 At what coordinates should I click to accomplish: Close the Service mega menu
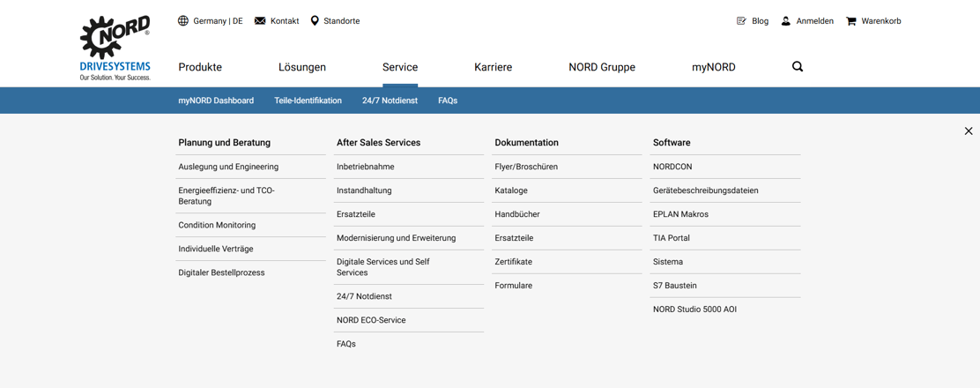968,131
